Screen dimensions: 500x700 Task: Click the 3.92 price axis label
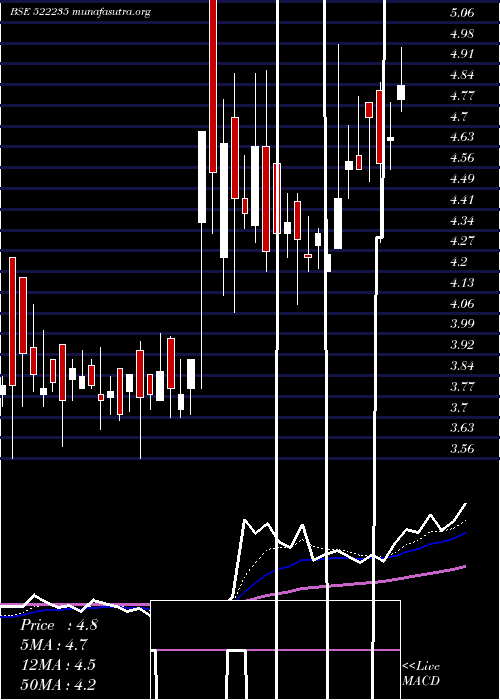point(462,345)
